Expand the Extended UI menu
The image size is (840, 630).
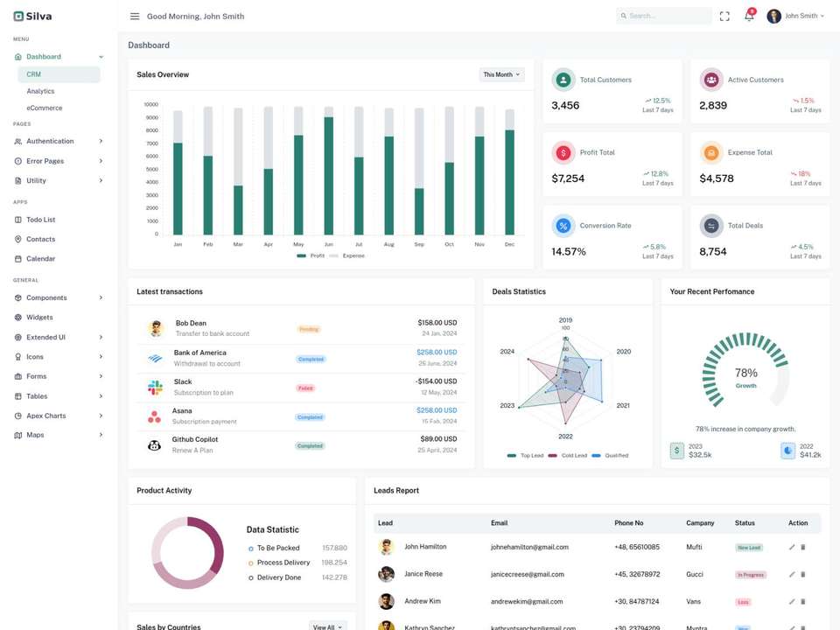[59, 338]
